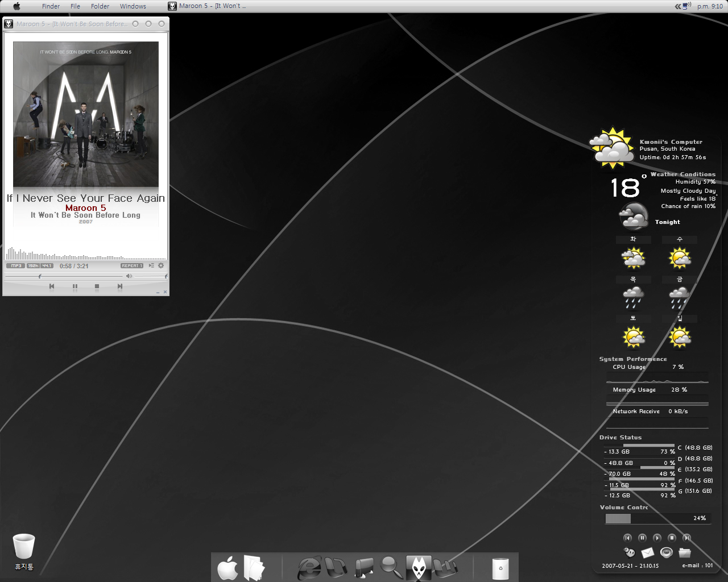Click the CPU Usage 7 % readout
The width and height of the screenshot is (728, 582).
(x=648, y=367)
